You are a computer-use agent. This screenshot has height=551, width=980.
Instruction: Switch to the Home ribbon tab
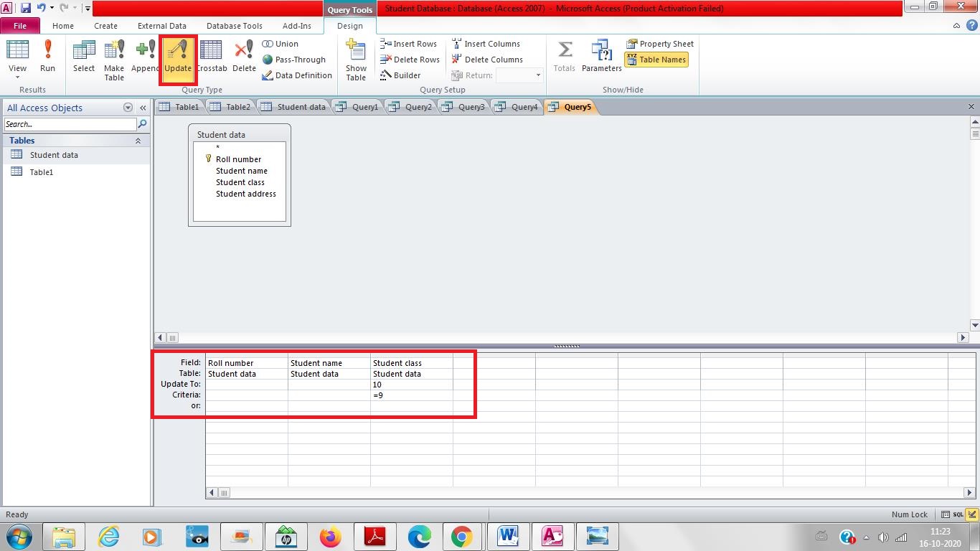pyautogui.click(x=63, y=26)
